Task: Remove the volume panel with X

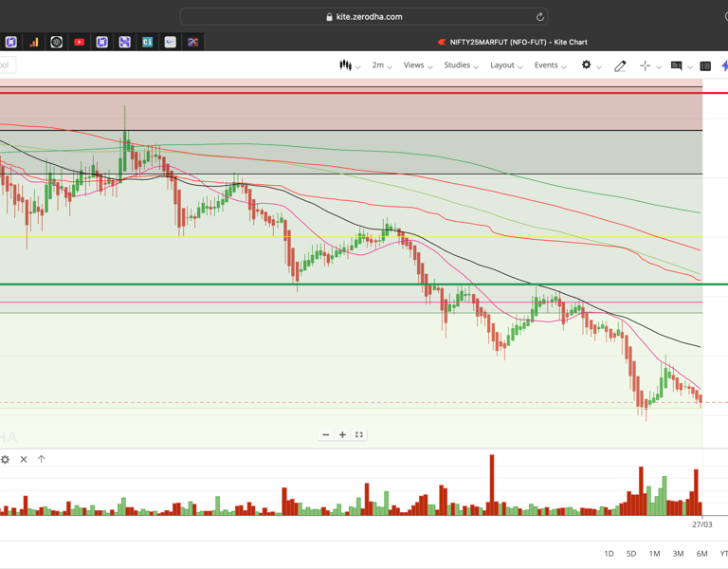Action: coord(24,459)
